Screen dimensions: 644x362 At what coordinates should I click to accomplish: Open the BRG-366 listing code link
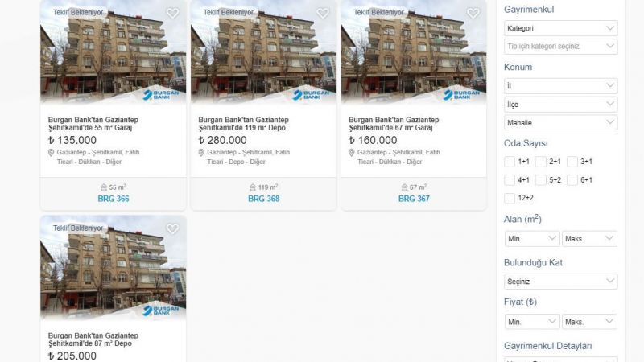(x=114, y=199)
